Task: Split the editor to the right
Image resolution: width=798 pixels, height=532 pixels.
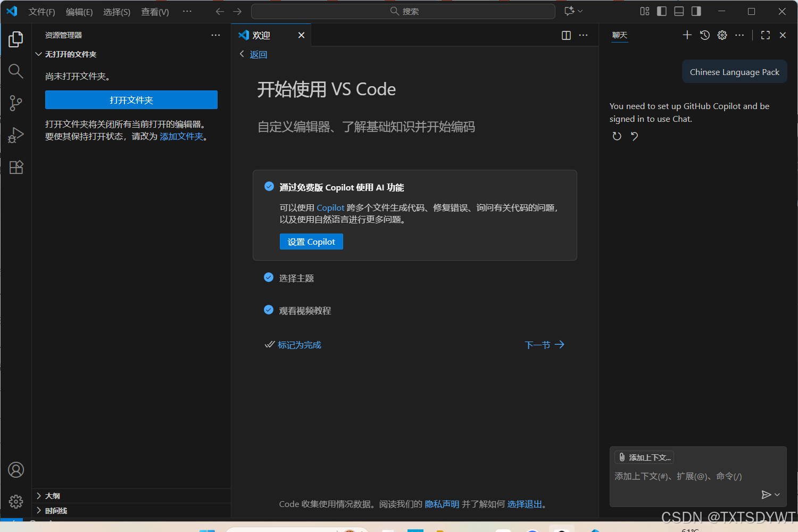Action: [x=566, y=35]
